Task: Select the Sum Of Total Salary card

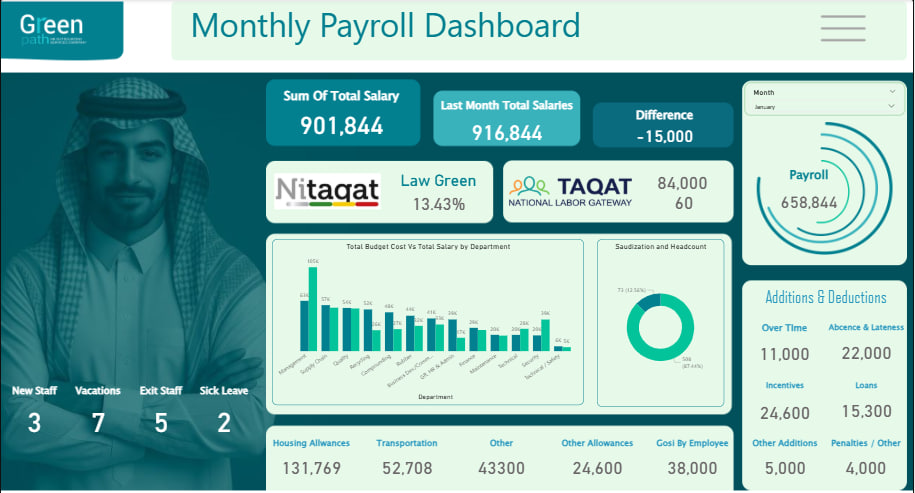Action: (x=341, y=113)
